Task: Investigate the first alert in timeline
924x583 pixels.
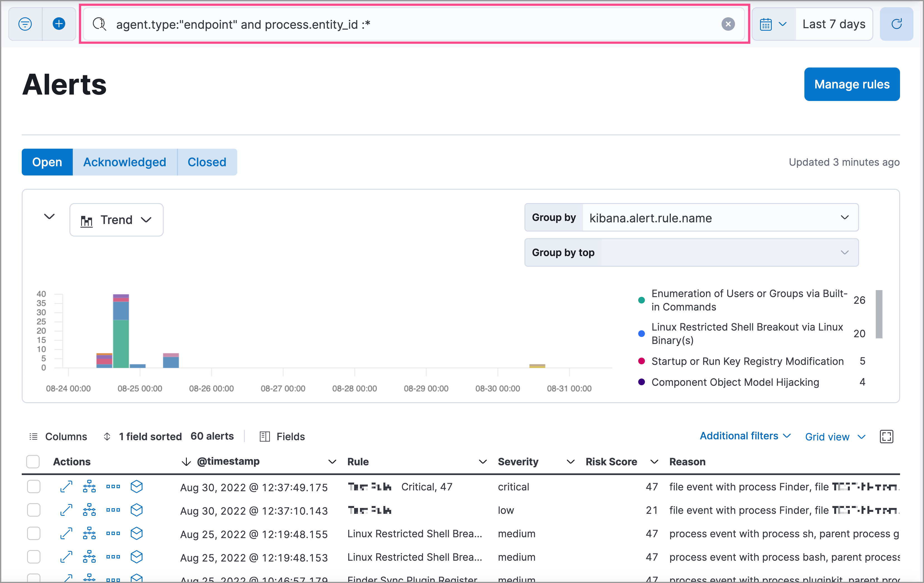Action: [x=137, y=487]
